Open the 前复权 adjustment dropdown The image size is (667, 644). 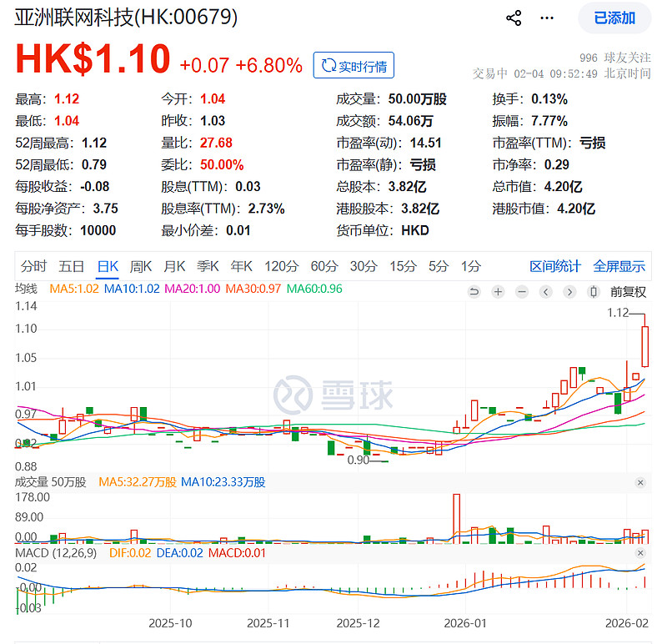tap(629, 292)
